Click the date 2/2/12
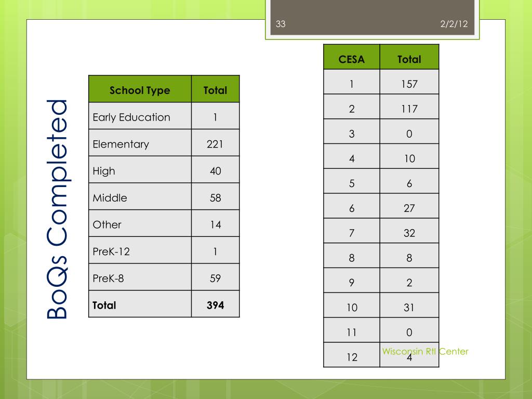Viewport: 532px width, 399px height. coord(454,24)
